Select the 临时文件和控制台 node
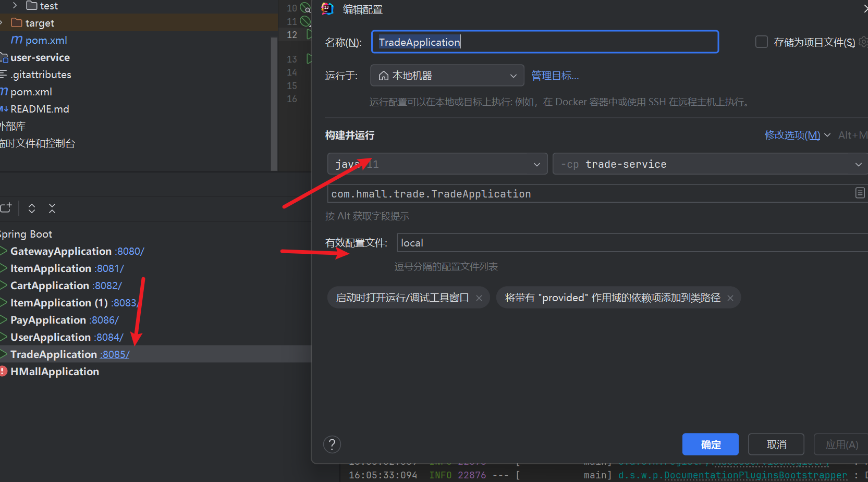The width and height of the screenshot is (868, 482). (38, 143)
